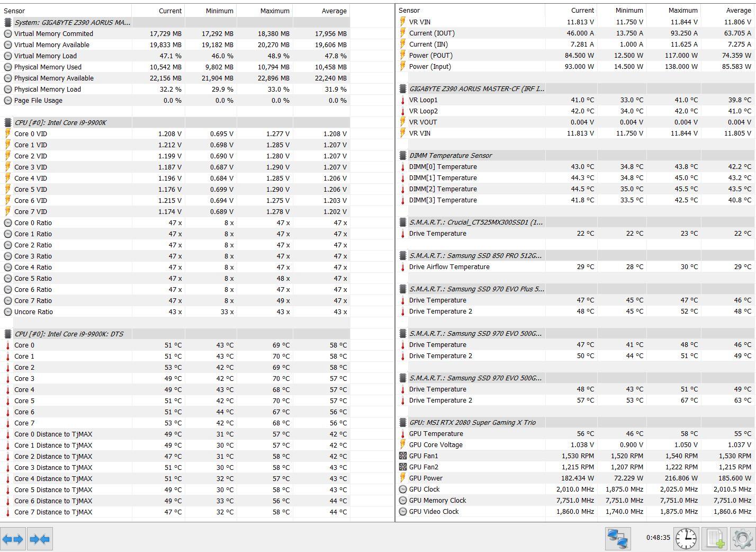The height and width of the screenshot is (552, 756).
Task: Click the 182.434 W GPU Power current value
Action: 578,478
